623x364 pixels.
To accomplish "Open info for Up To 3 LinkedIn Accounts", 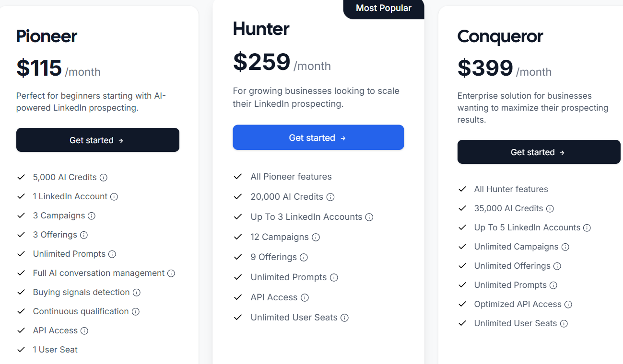I will pos(369,217).
